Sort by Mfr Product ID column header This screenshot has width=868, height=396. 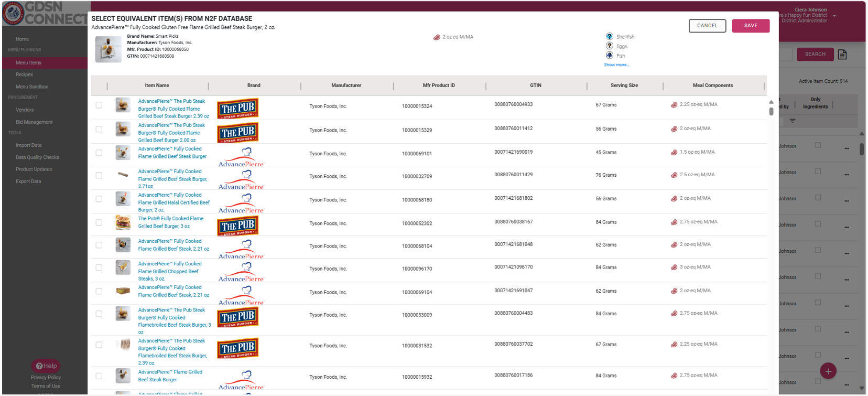pos(439,85)
